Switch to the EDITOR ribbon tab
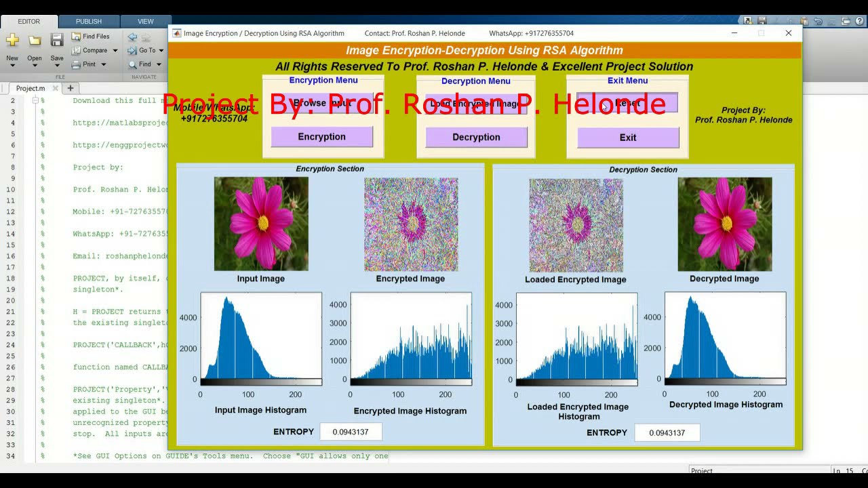868x488 pixels. point(28,22)
